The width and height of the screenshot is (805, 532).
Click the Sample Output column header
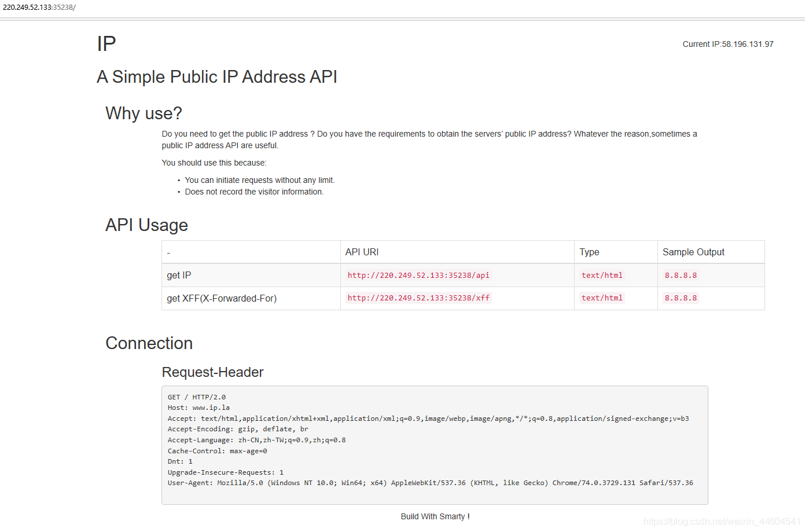pyautogui.click(x=693, y=252)
